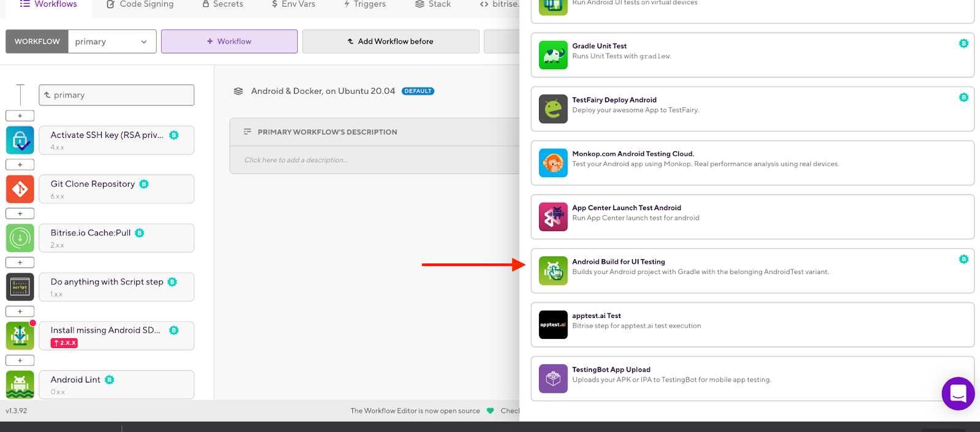Screen dimensions: 980x432
Task: Open the Env Vars tab
Action: click(293, 4)
